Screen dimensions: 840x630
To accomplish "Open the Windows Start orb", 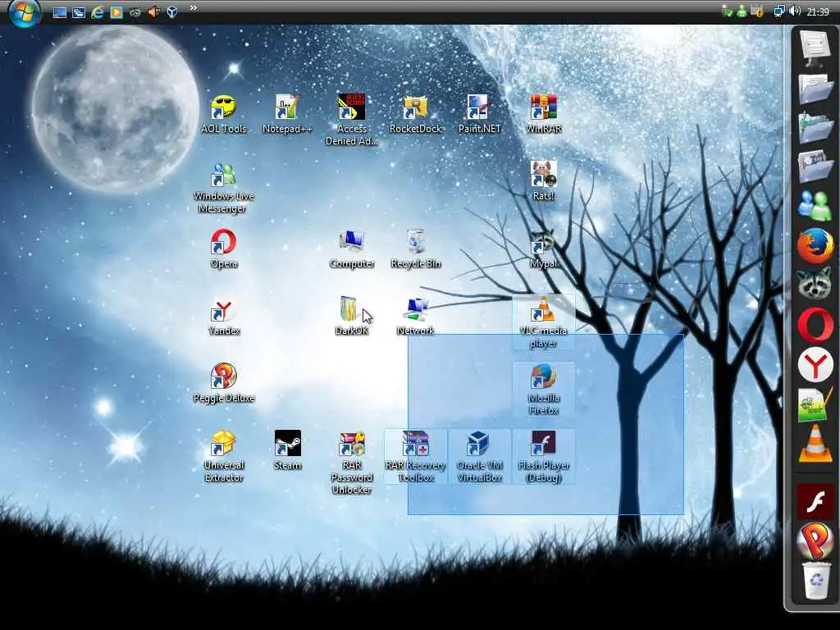I will pos(25,12).
